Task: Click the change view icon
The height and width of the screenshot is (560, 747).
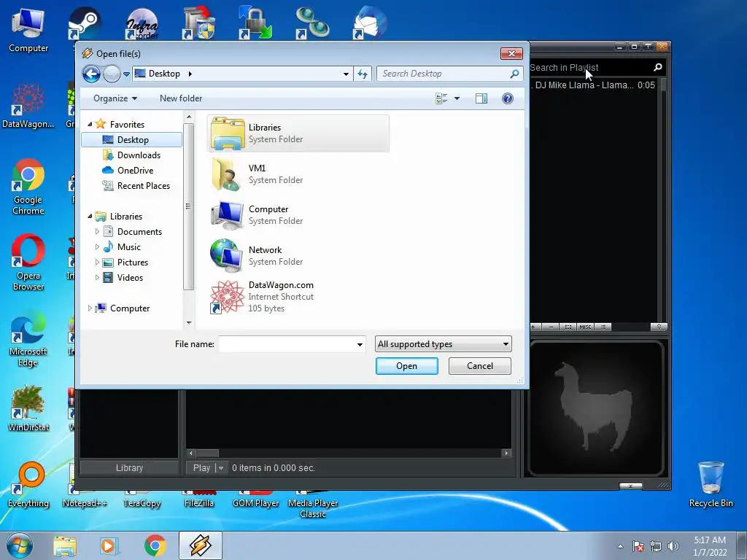Action: [x=441, y=98]
